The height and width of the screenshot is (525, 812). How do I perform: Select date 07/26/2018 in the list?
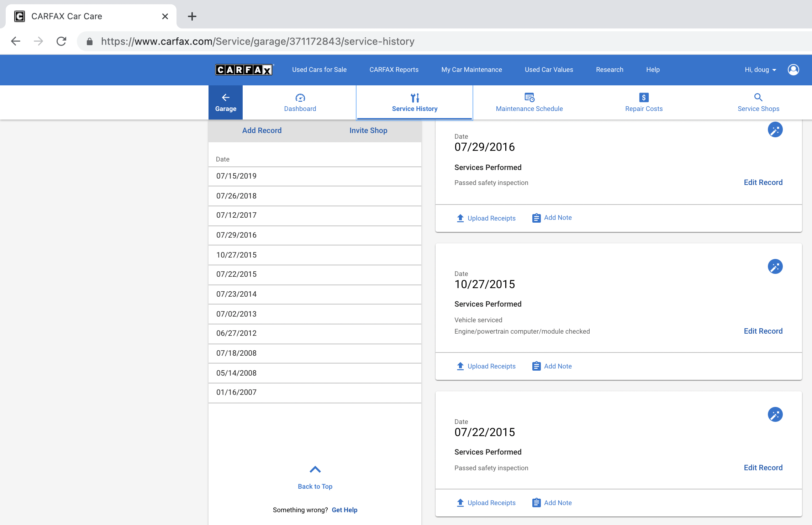point(315,196)
